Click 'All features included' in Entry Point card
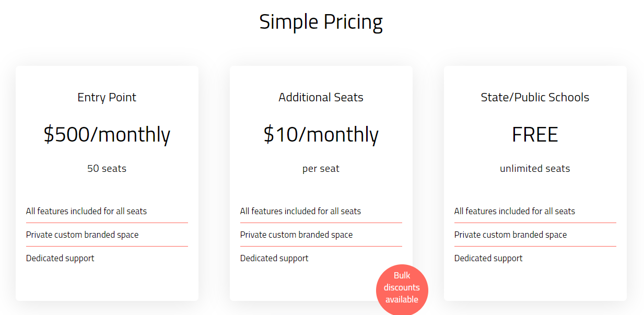Screen dimensions: 644x315 coord(86,211)
